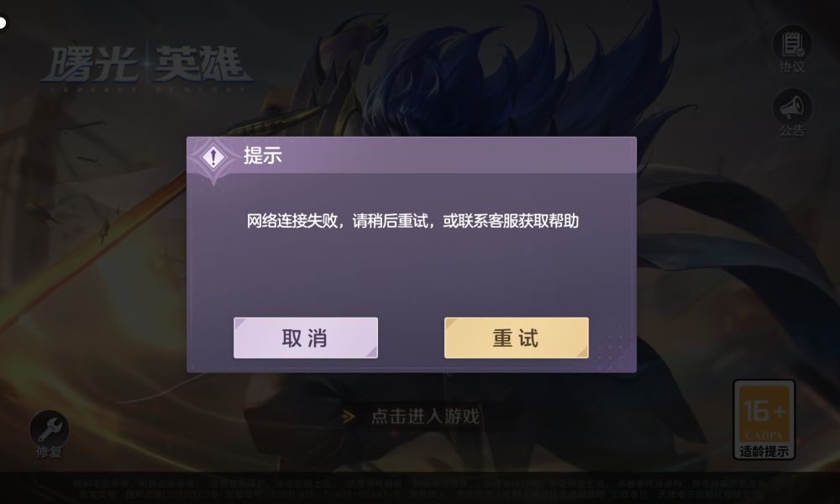
Task: Click the 重试 retry button
Action: pos(516,338)
